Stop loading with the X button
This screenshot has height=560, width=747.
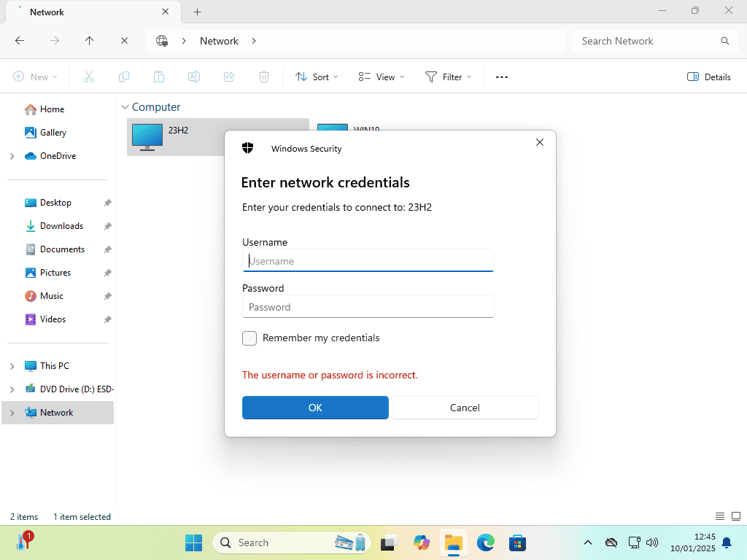click(124, 41)
